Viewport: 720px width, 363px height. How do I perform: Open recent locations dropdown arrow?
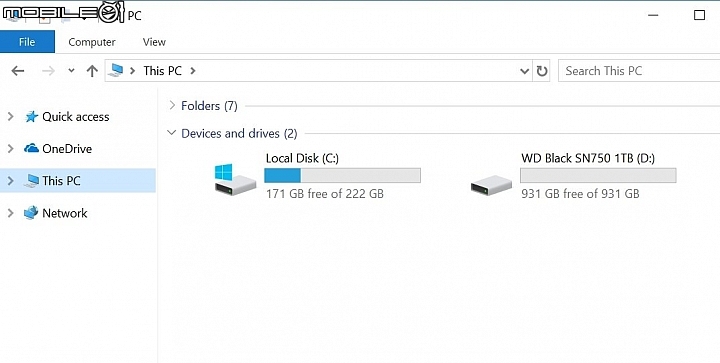coord(71,71)
